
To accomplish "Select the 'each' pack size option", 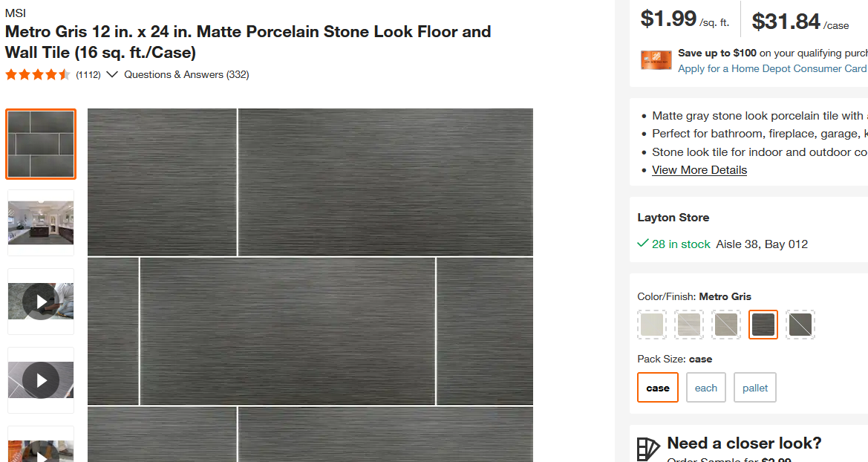I will tap(705, 387).
